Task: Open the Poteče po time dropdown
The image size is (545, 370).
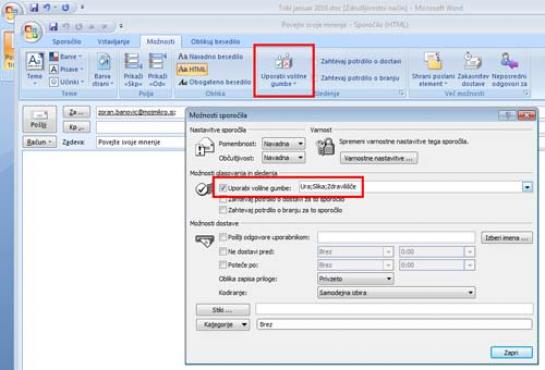Action: 469,265
